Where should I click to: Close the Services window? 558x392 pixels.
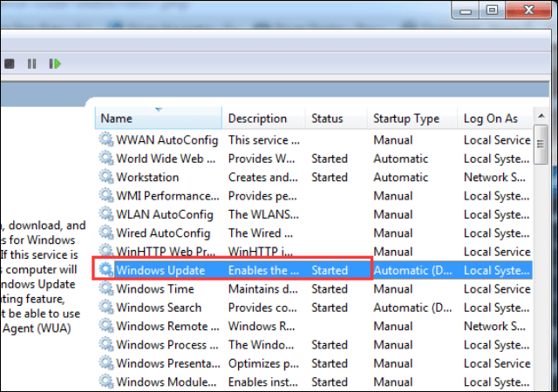tap(528, 10)
